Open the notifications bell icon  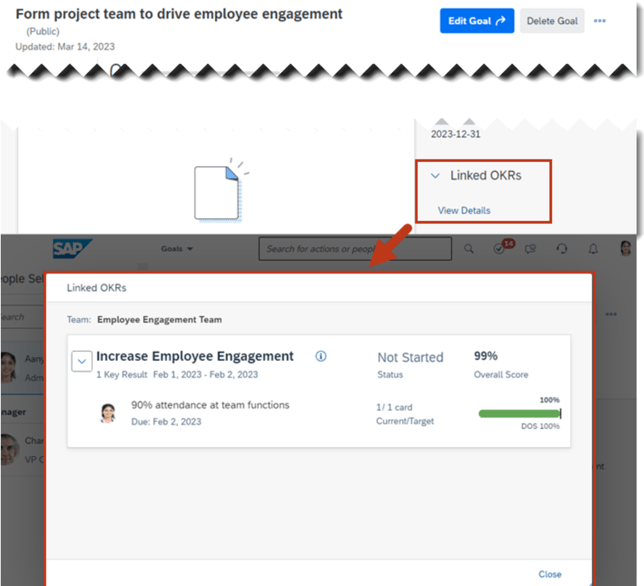[x=593, y=249]
